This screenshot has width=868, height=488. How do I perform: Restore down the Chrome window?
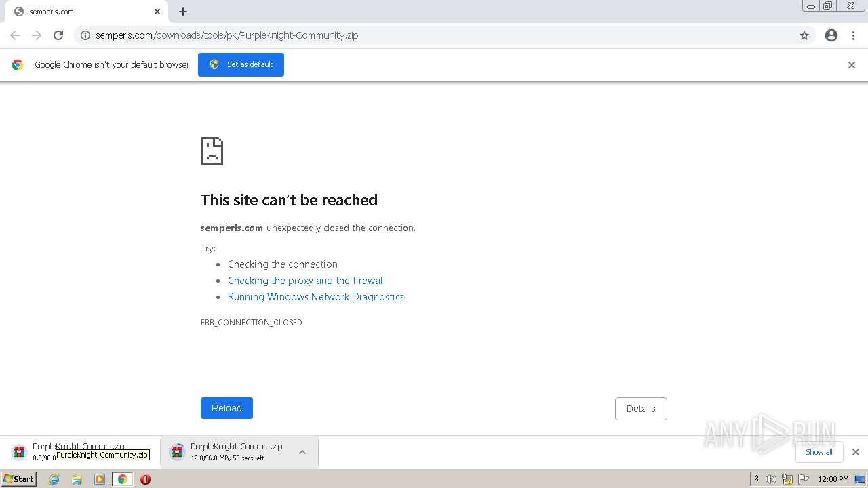coord(828,6)
